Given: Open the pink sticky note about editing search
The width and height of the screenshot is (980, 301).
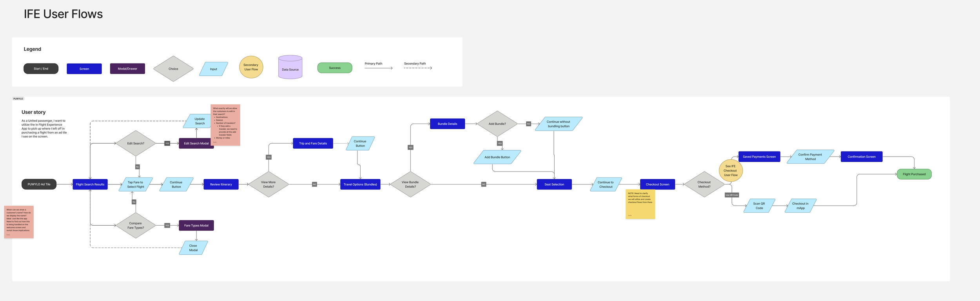Looking at the screenshot, I should tap(225, 125).
